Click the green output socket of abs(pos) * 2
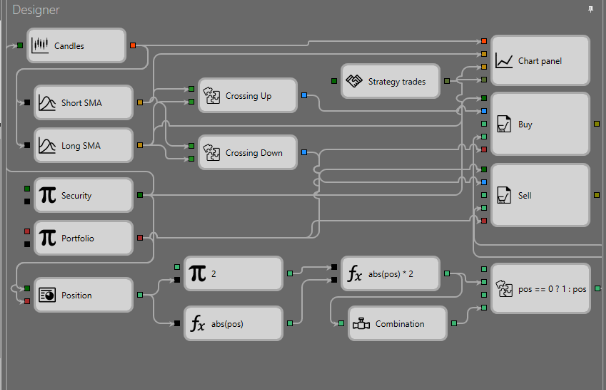This screenshot has width=606, height=390. coord(447,273)
